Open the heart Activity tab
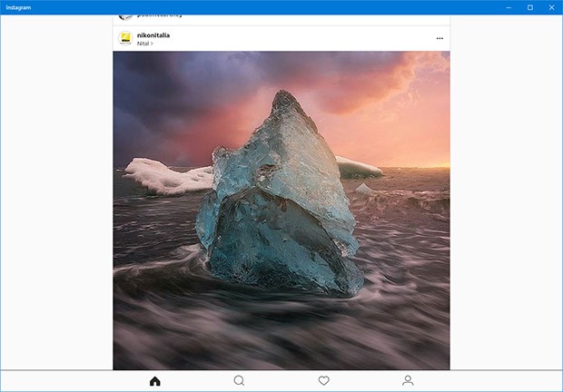 (x=324, y=380)
